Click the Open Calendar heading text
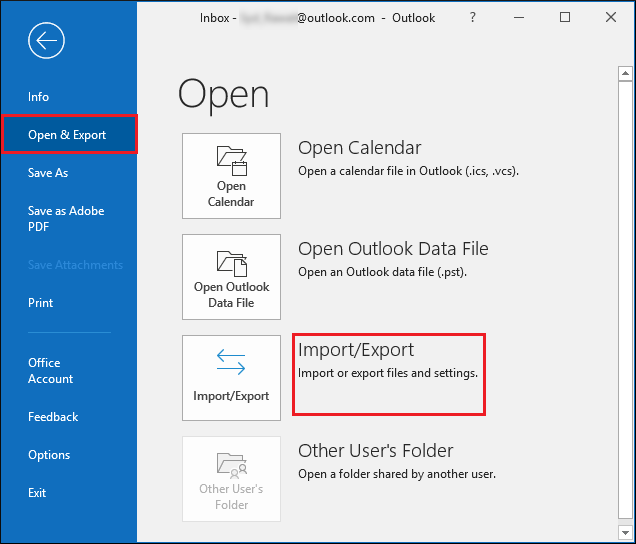 (360, 148)
